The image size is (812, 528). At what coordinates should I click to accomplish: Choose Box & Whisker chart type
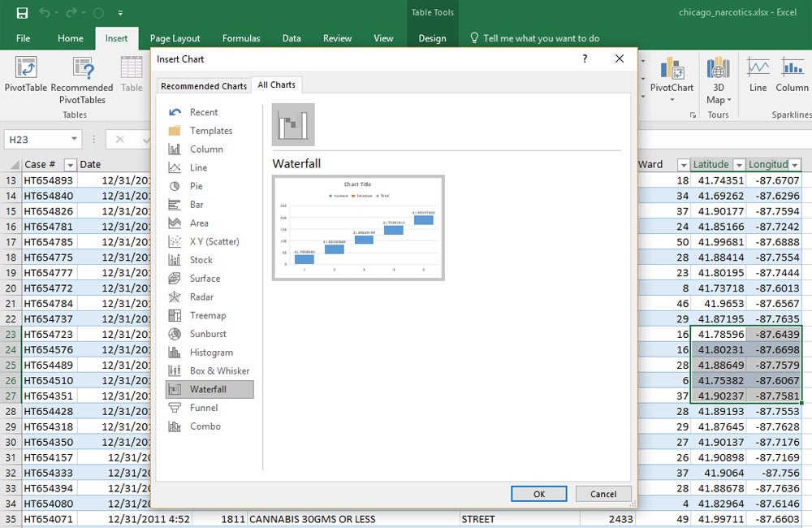click(218, 370)
